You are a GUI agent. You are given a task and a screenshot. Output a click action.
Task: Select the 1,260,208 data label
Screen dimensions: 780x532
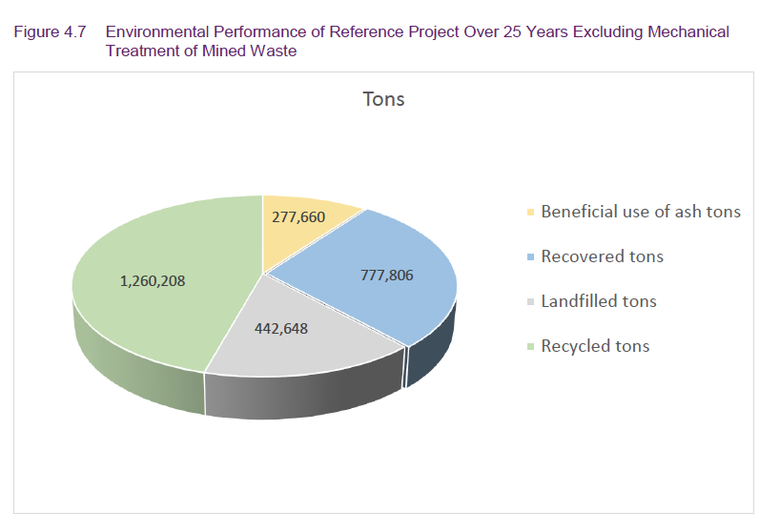tap(153, 280)
